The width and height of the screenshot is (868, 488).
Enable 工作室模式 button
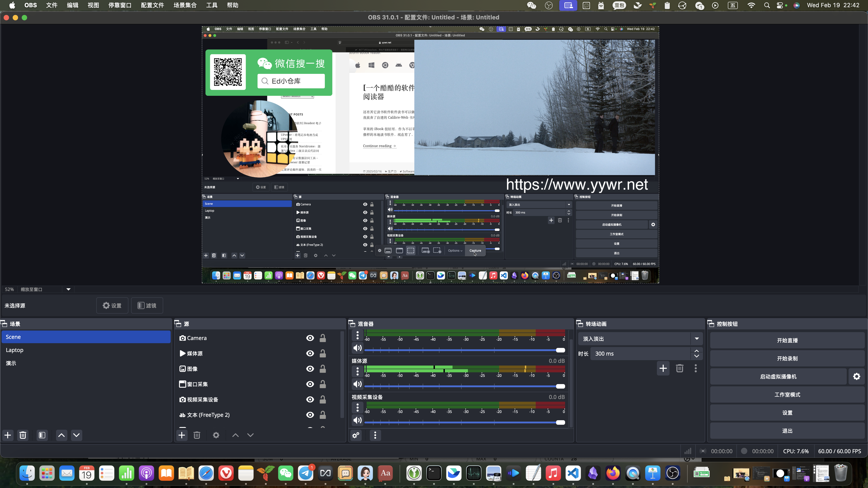[x=787, y=395]
